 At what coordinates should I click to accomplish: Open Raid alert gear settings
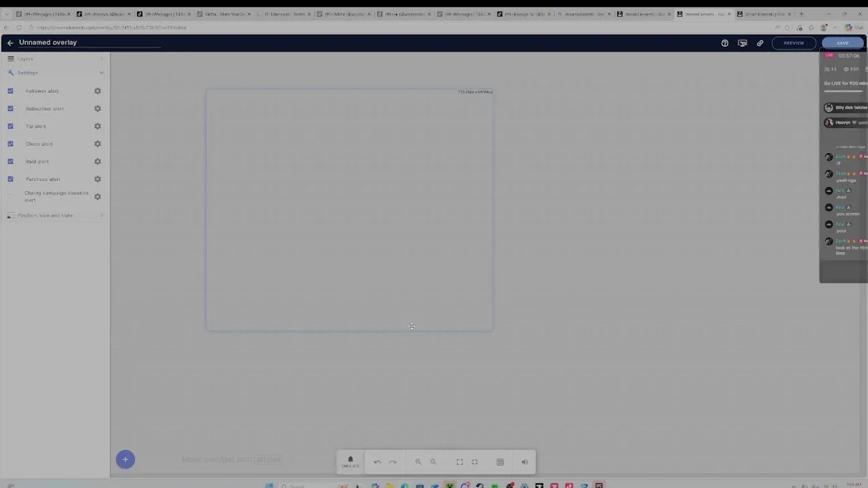click(98, 161)
